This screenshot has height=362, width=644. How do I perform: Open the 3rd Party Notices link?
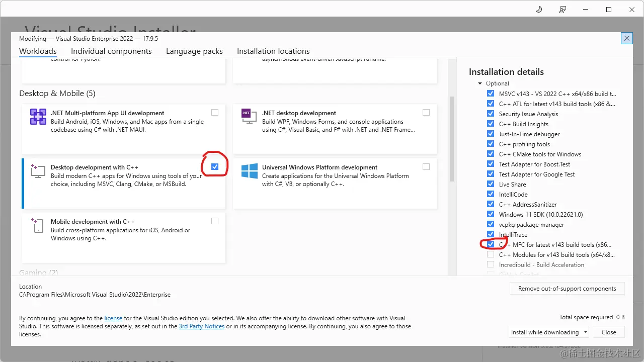pos(201,326)
